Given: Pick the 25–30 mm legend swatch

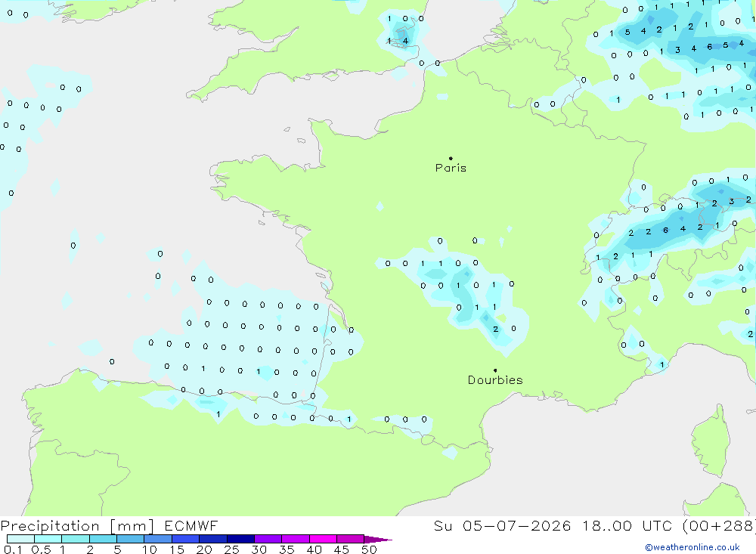Looking at the screenshot, I should pos(240,539).
